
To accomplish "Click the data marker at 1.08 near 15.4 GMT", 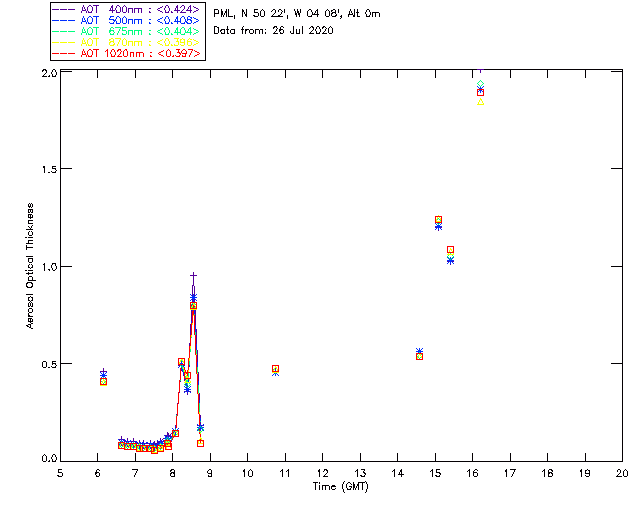I will [450, 249].
